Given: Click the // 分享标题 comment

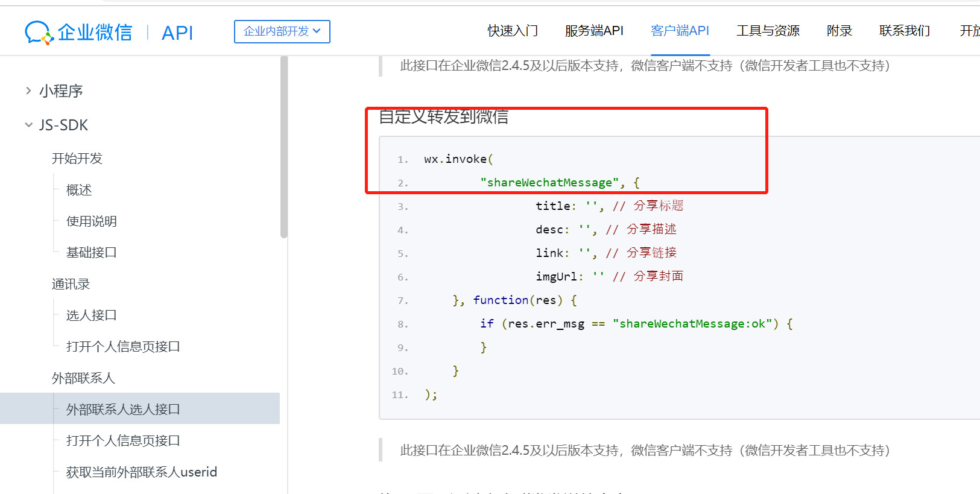Looking at the screenshot, I should [648, 206].
